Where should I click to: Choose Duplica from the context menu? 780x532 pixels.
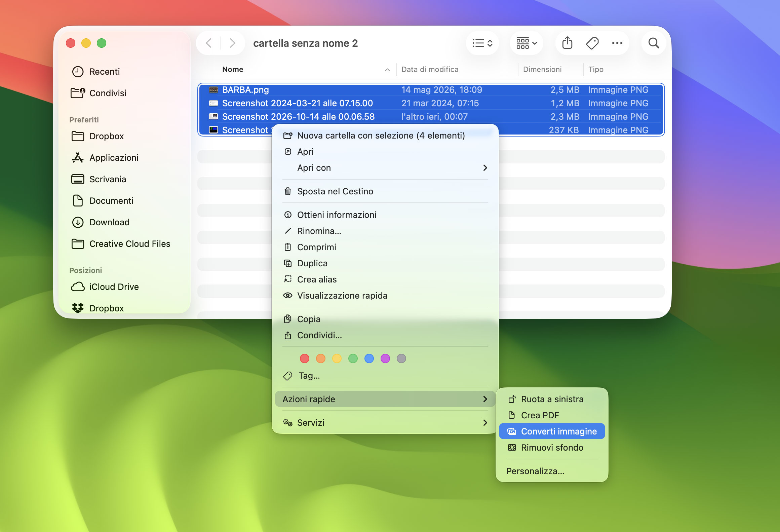(x=385, y=263)
